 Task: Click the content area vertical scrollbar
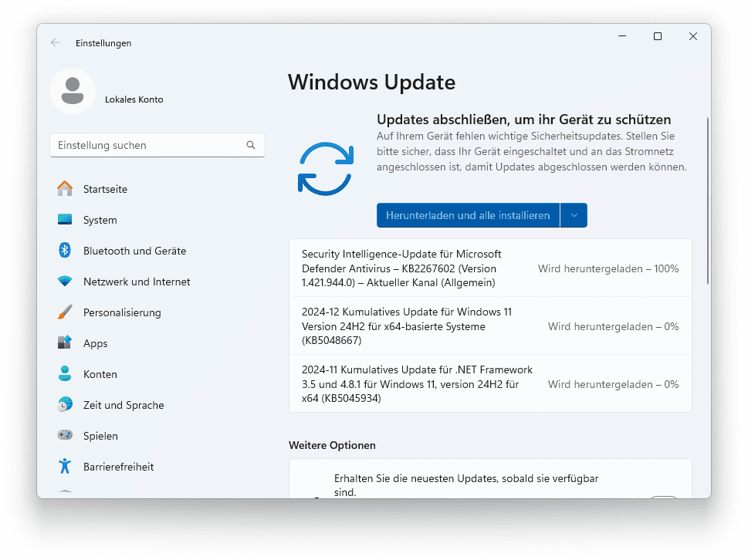[x=707, y=201]
